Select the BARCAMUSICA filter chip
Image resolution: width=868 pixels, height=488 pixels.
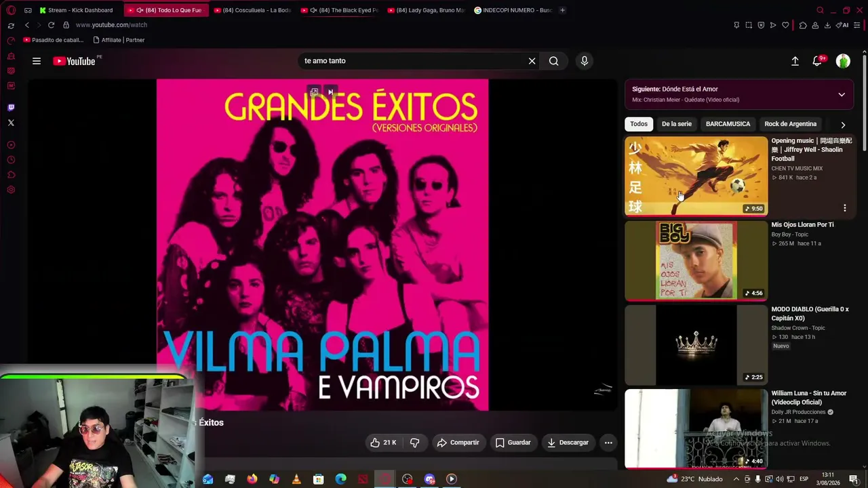tap(728, 124)
